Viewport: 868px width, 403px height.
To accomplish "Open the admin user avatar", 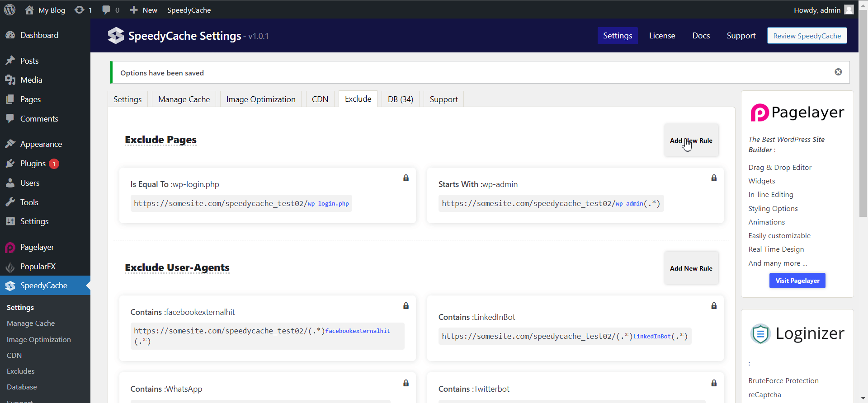I will pyautogui.click(x=849, y=9).
